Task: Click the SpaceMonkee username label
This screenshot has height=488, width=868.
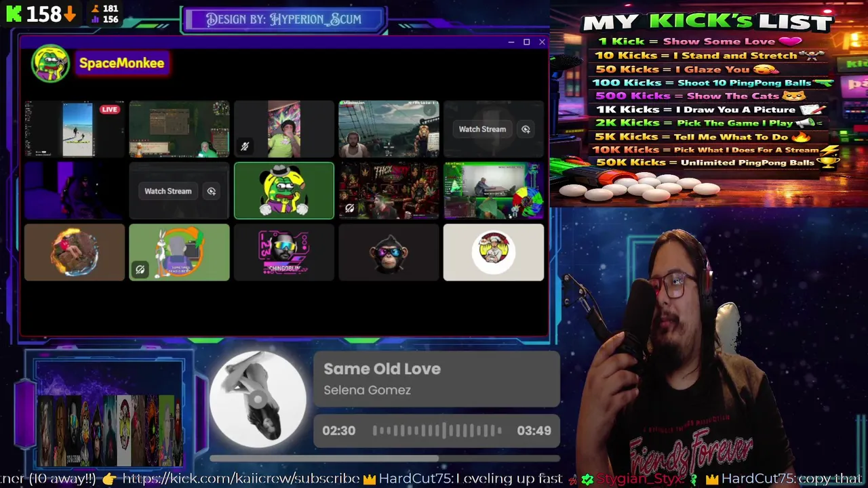Action: tap(121, 63)
